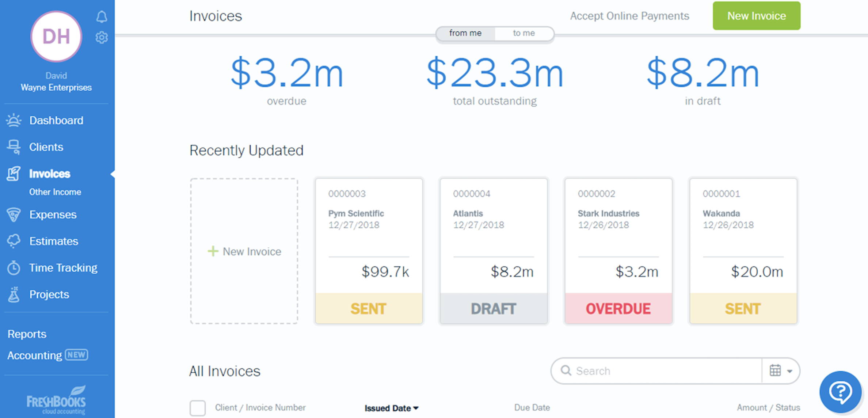This screenshot has height=418, width=868.
Task: Click the Projects flask icon
Action: pyautogui.click(x=14, y=294)
